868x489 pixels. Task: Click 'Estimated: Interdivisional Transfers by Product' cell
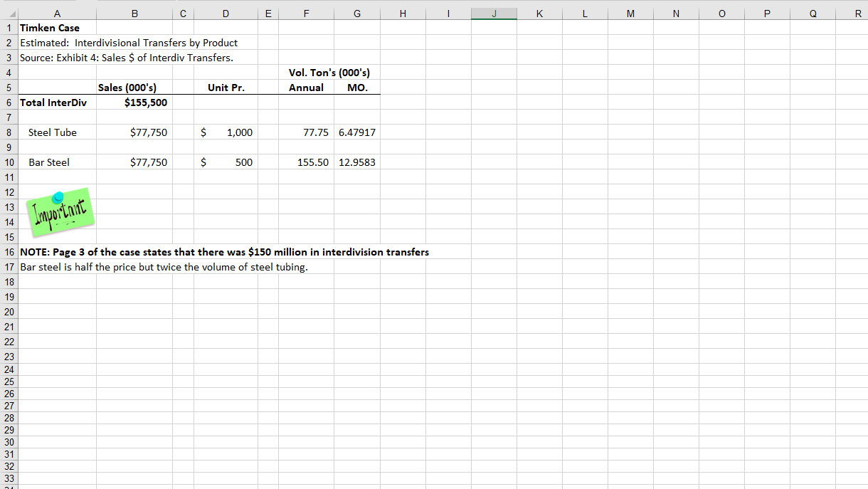coord(129,43)
